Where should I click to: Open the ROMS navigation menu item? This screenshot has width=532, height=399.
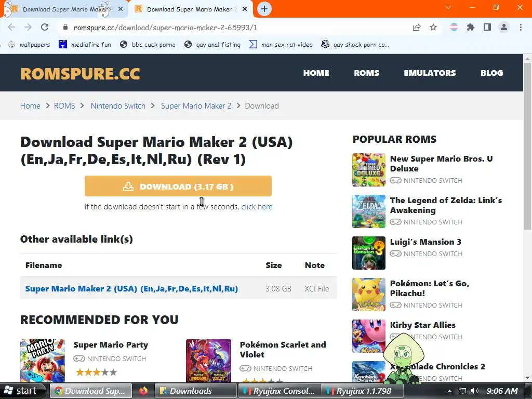(366, 73)
